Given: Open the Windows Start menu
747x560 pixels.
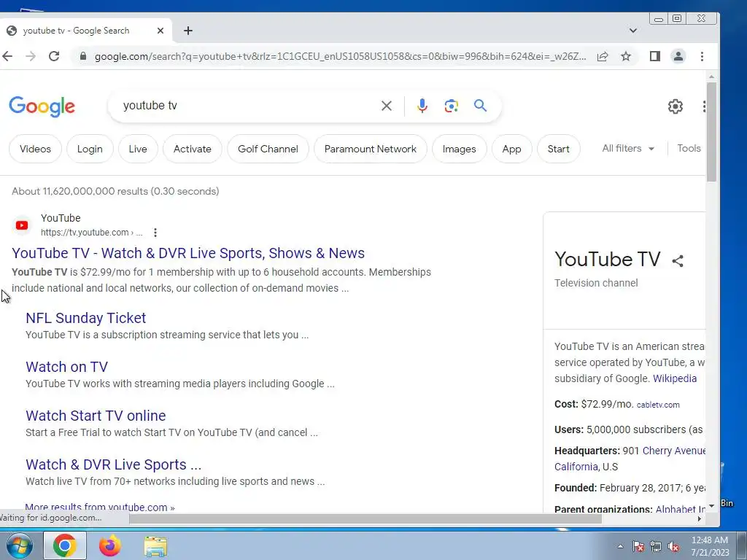Looking at the screenshot, I should pyautogui.click(x=19, y=545).
